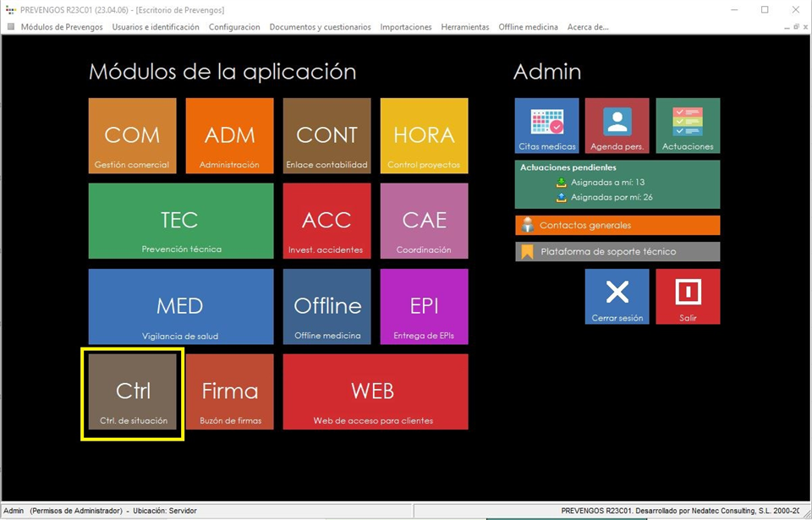Launch the Offline medicina tile

(326, 306)
